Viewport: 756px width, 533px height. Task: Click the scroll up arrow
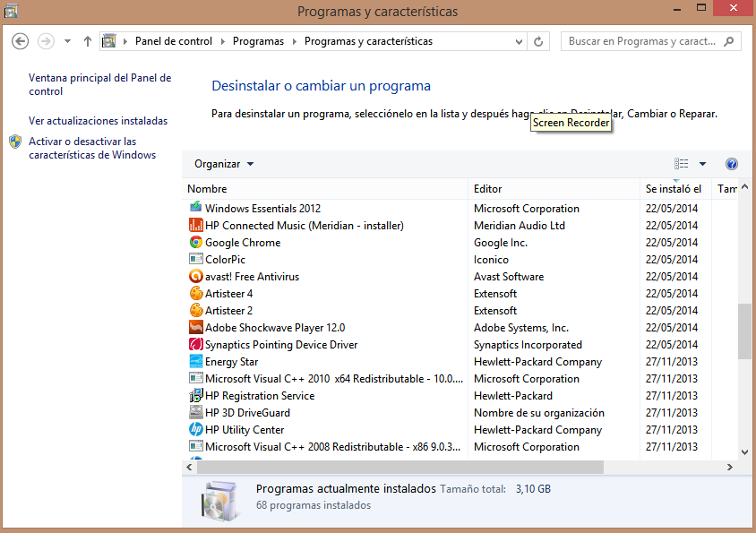coord(745,186)
